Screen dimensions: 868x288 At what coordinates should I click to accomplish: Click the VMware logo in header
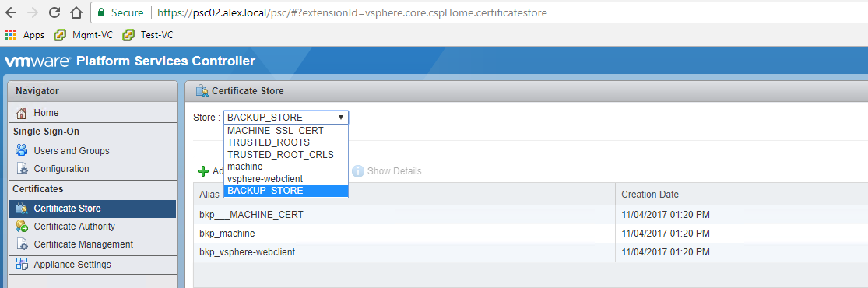coord(37,61)
